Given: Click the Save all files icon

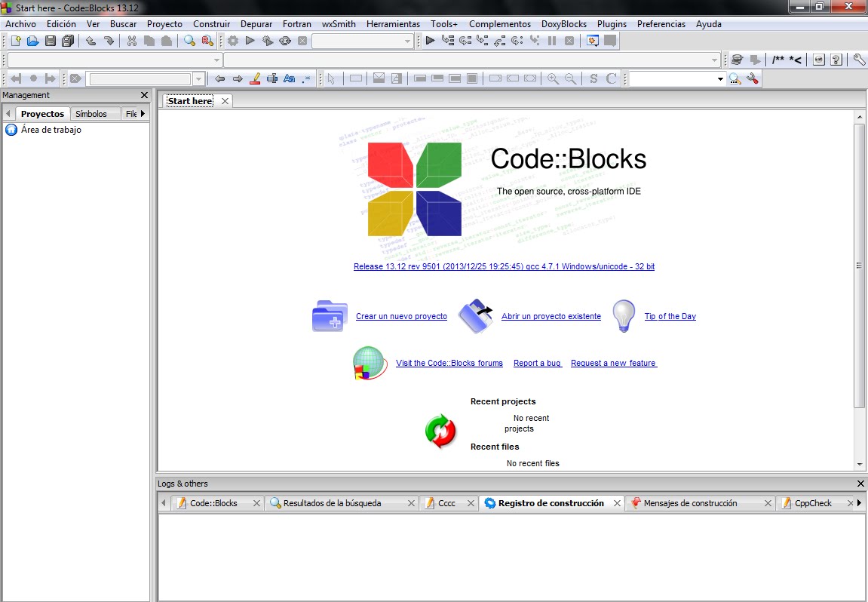Looking at the screenshot, I should coord(68,41).
